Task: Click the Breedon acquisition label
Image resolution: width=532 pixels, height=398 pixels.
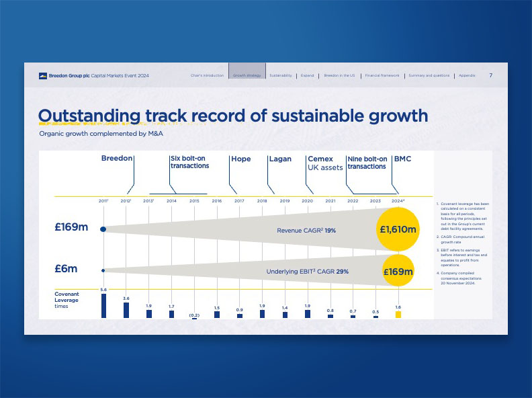Action: pyautogui.click(x=117, y=158)
